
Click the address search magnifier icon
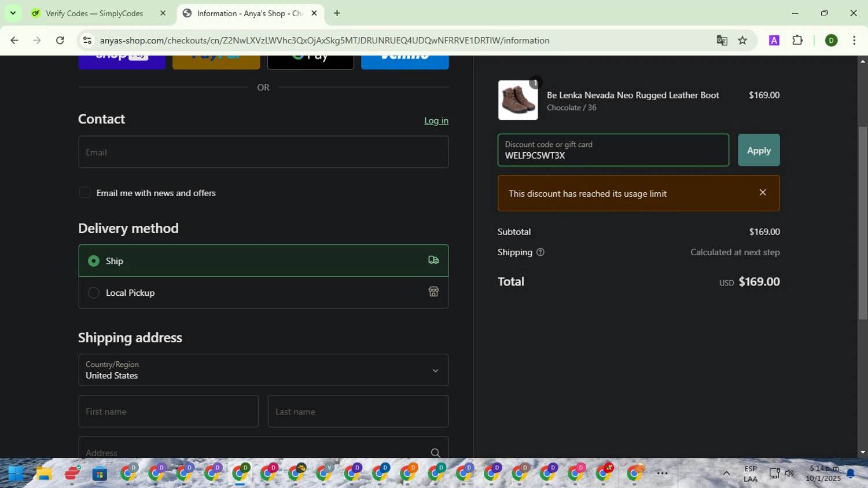(435, 453)
